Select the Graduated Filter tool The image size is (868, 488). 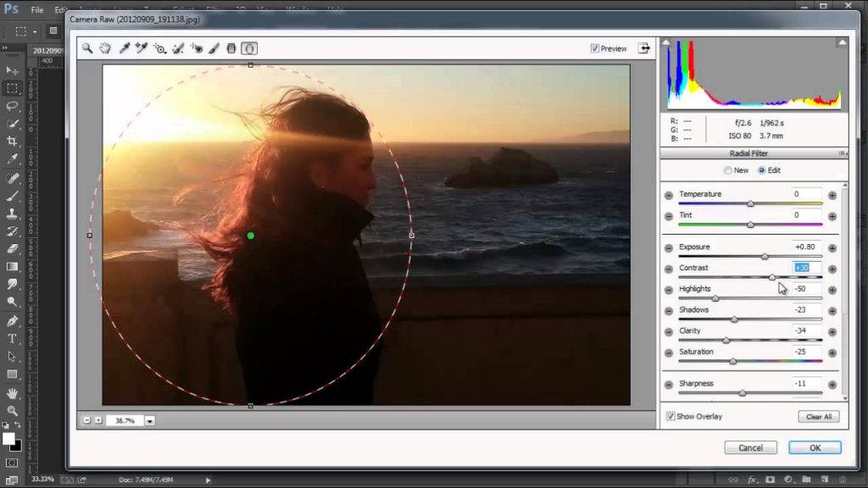231,48
